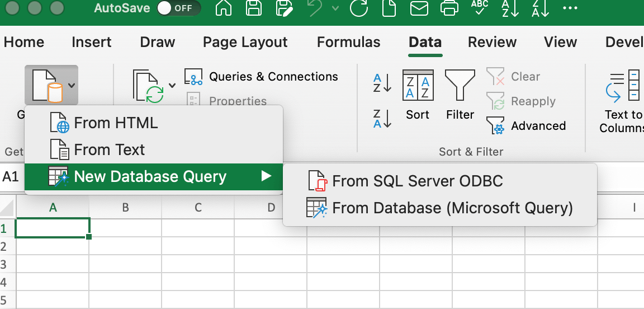This screenshot has width=644, height=309.
Task: Choose From HTML menu item
Action: pos(154,123)
